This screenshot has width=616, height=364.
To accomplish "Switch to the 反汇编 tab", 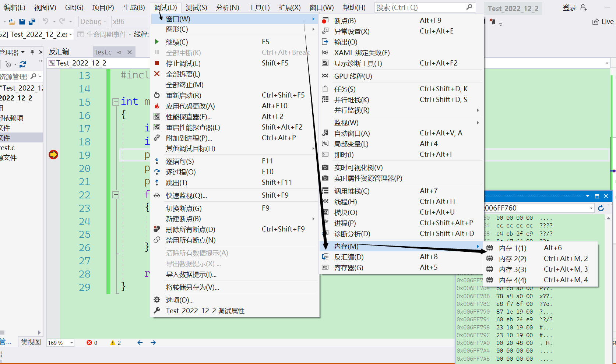I will click(59, 52).
